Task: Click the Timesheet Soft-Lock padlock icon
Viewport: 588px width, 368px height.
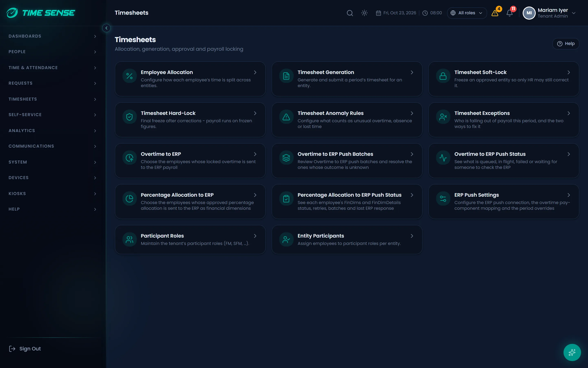Action: [443, 76]
